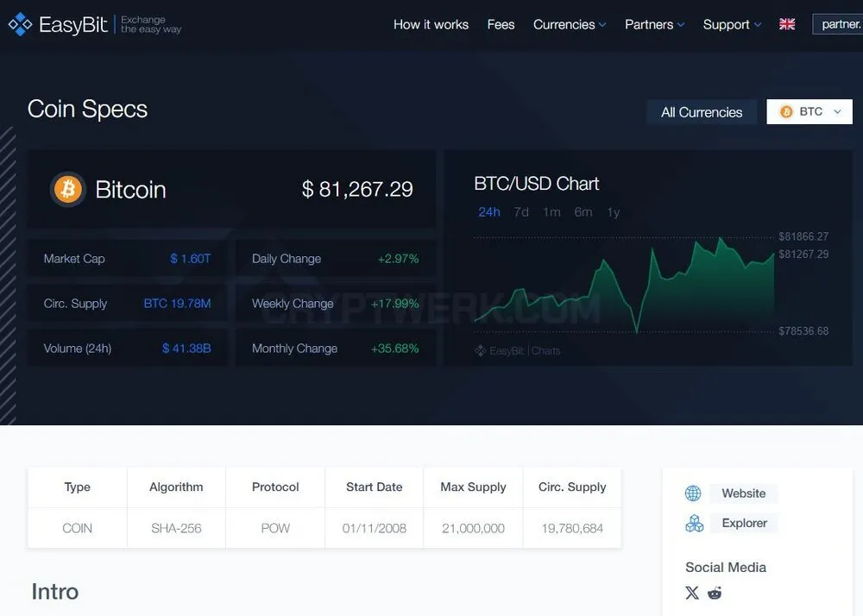Click the EasyBit brand name text

point(73,25)
